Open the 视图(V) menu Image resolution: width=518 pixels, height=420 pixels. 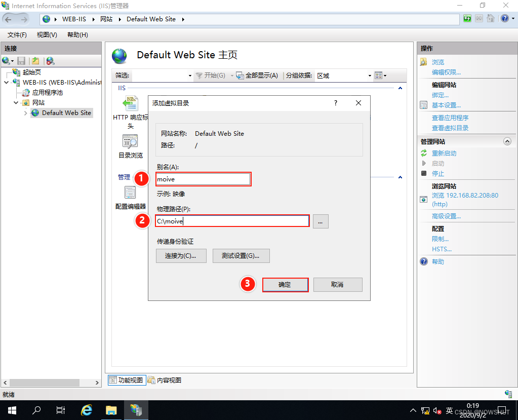point(47,34)
